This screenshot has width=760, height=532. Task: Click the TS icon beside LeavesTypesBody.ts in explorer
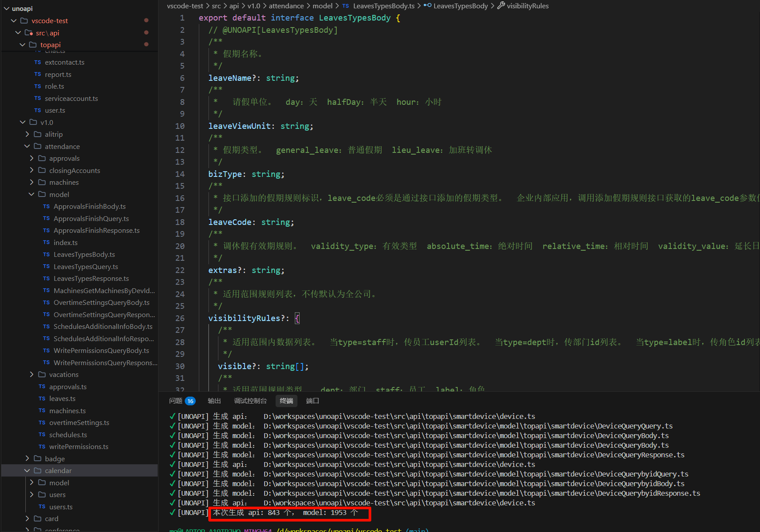tap(46, 255)
